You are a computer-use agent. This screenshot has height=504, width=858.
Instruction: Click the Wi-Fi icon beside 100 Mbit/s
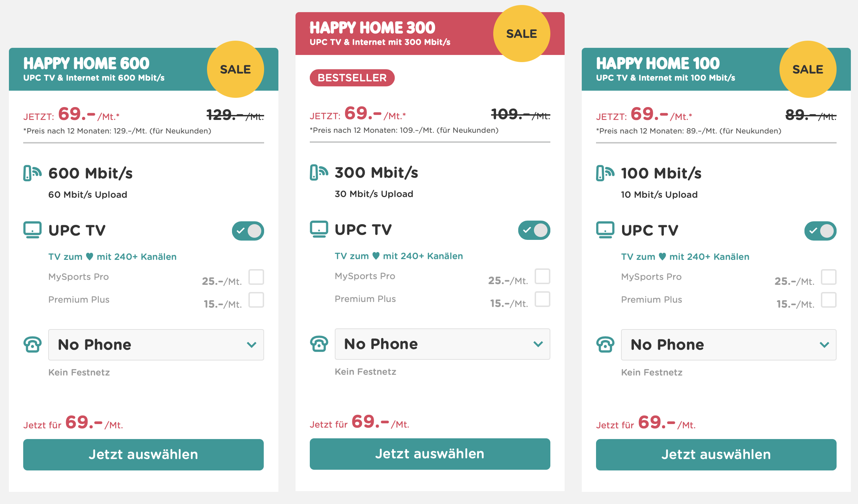point(605,173)
